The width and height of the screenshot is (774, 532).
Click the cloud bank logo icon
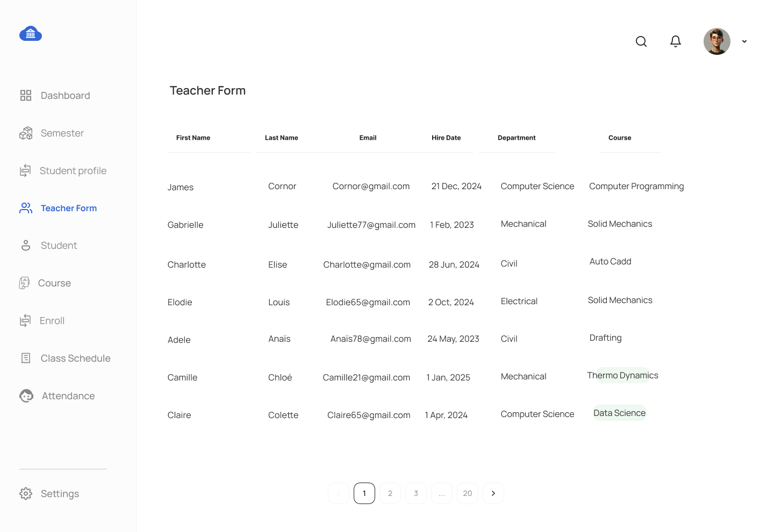pos(31,34)
